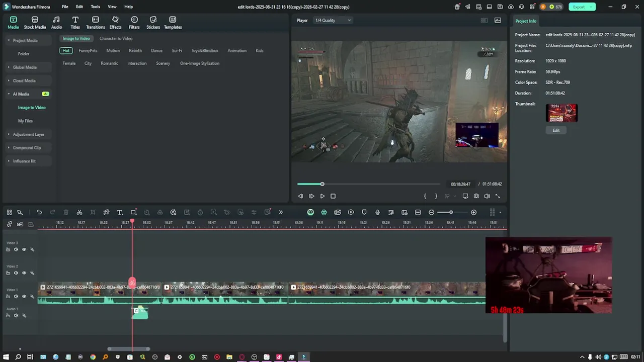The image size is (644, 362).
Task: Collapse the AI Media section
Action: [x=9, y=94]
